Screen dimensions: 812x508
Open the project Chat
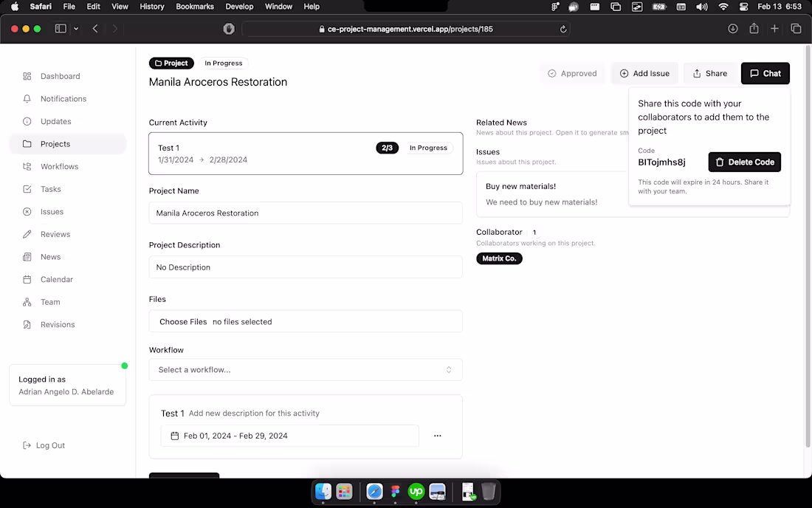(x=765, y=74)
